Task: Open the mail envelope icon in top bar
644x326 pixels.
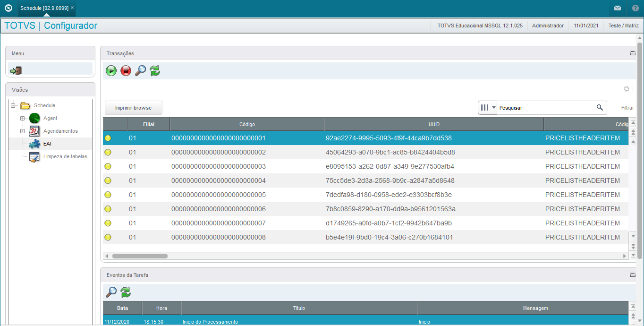Action: (618, 8)
